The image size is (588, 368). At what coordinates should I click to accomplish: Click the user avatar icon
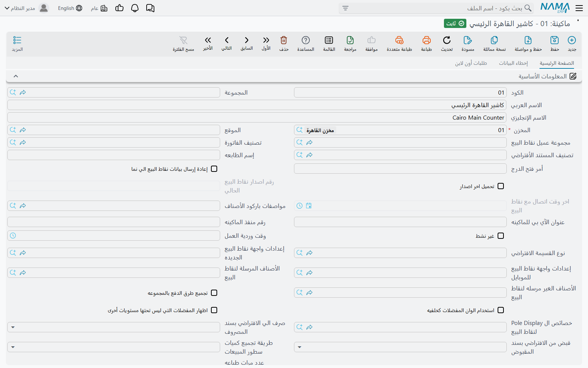tap(44, 8)
